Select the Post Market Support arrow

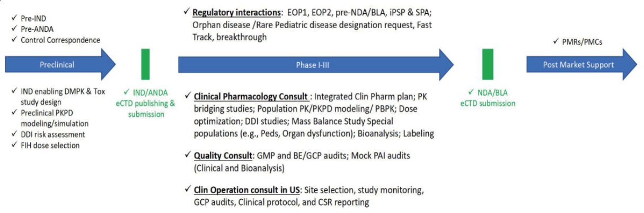(x=581, y=65)
